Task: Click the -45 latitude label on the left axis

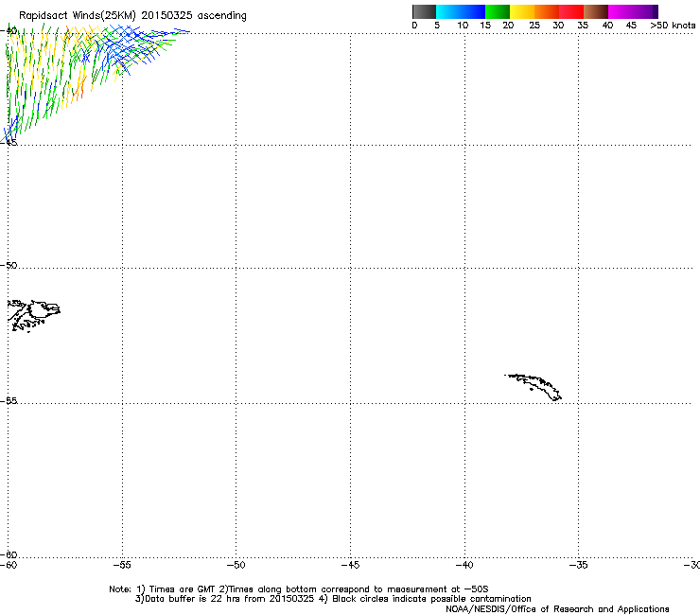Action: pyautogui.click(x=9, y=143)
